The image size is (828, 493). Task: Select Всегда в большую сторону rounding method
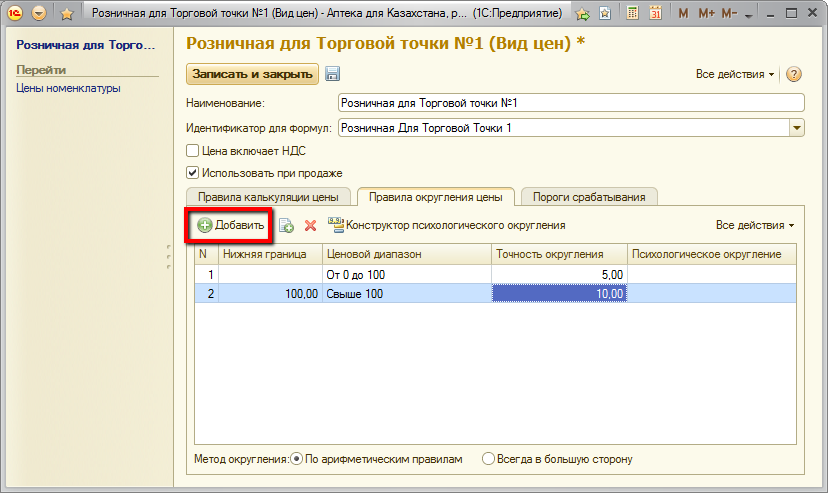tap(488, 459)
